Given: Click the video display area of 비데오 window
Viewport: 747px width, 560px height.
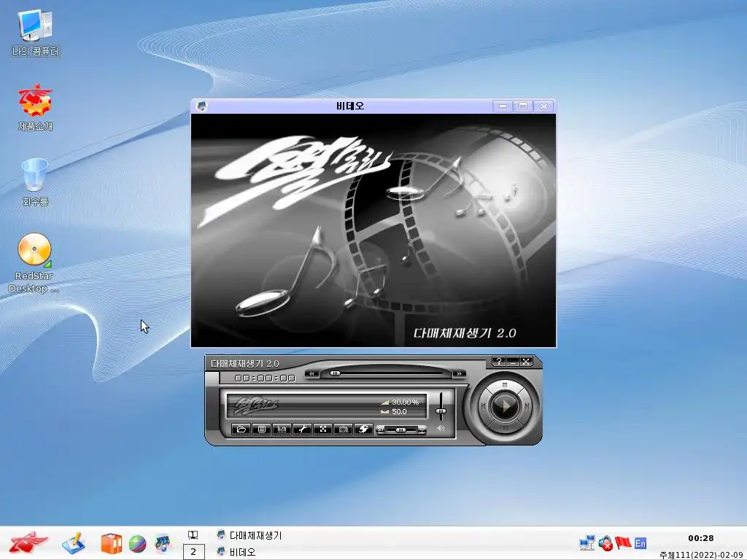Looking at the screenshot, I should coord(373,230).
